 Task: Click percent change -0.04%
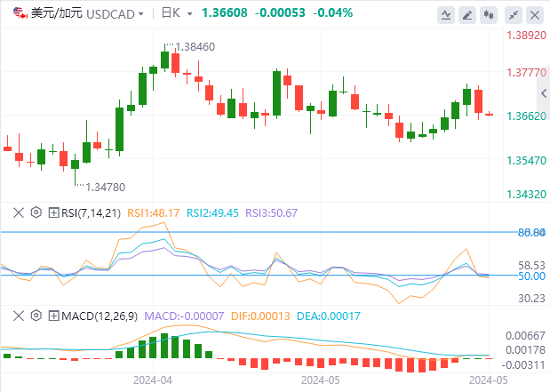(332, 13)
